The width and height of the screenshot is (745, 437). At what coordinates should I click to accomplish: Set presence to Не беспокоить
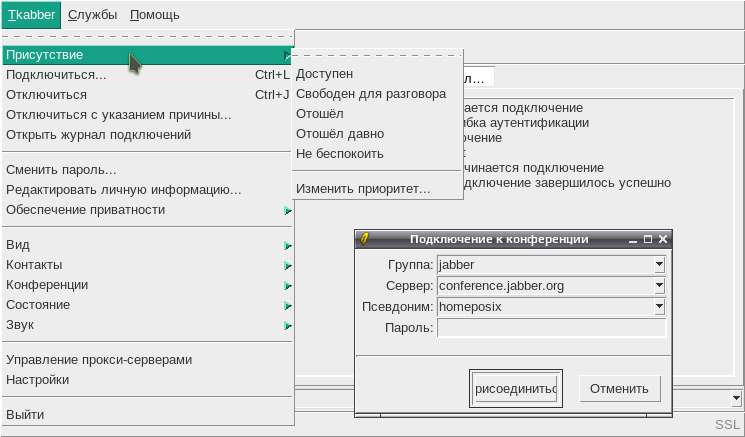[377, 154]
